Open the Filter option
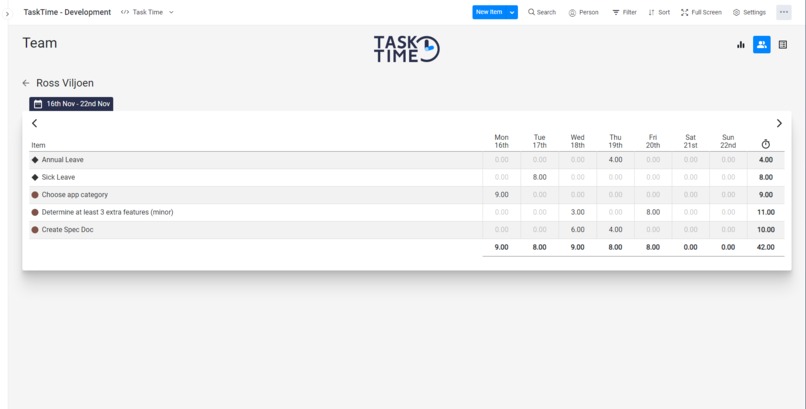The image size is (806, 409). [x=625, y=12]
